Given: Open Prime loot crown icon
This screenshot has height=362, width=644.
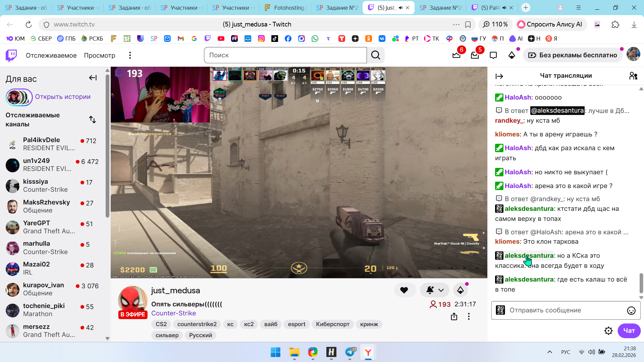Looking at the screenshot, I should point(457,55).
